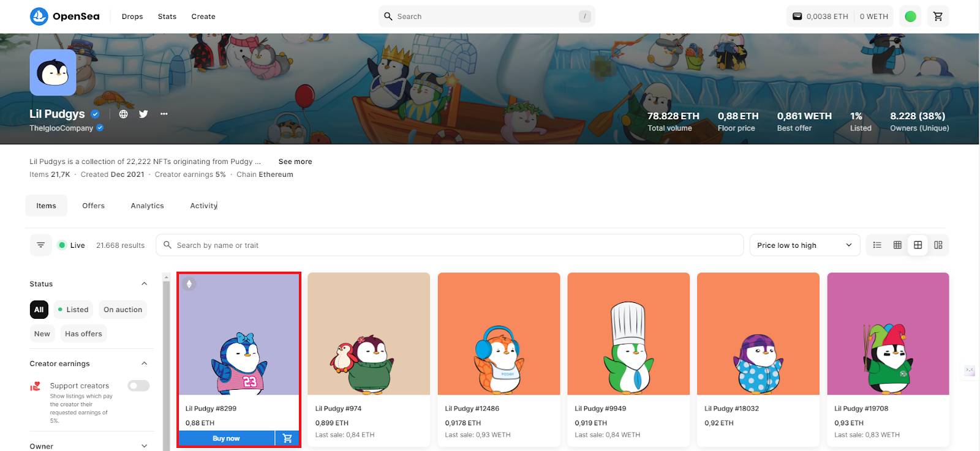This screenshot has height=451, width=980.
Task: Select the Has offers status filter
Action: tap(83, 334)
